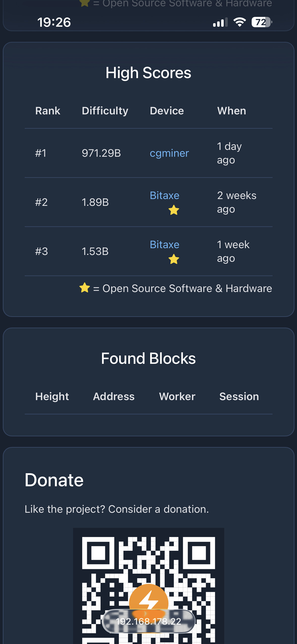The width and height of the screenshot is (297, 644).
Task: Tap the Rank column header
Action: click(x=48, y=111)
